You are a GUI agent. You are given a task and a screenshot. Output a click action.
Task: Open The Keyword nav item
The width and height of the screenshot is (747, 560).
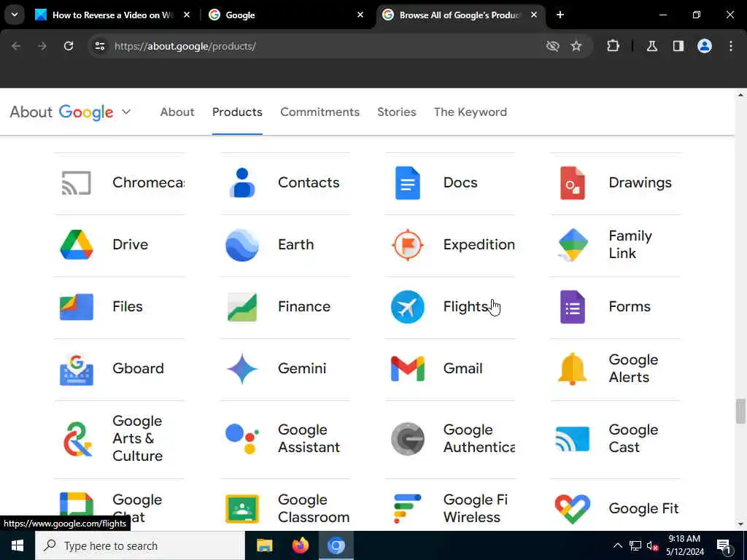(471, 112)
